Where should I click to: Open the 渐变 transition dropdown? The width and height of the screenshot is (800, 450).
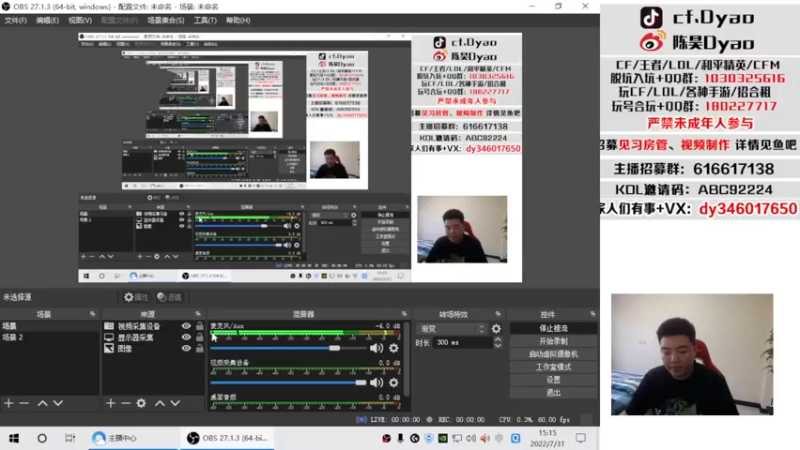click(452, 329)
